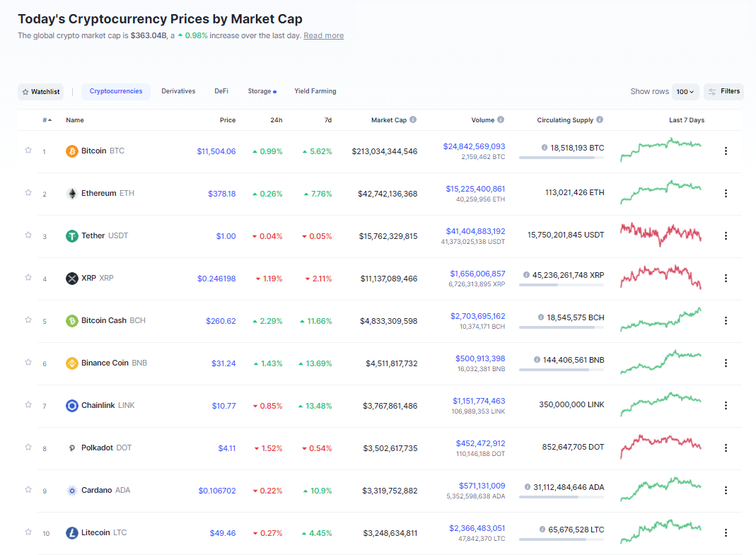Open Bitcoin last 7 days sparkline chart
Screen dimensions: 756x555
661,150
